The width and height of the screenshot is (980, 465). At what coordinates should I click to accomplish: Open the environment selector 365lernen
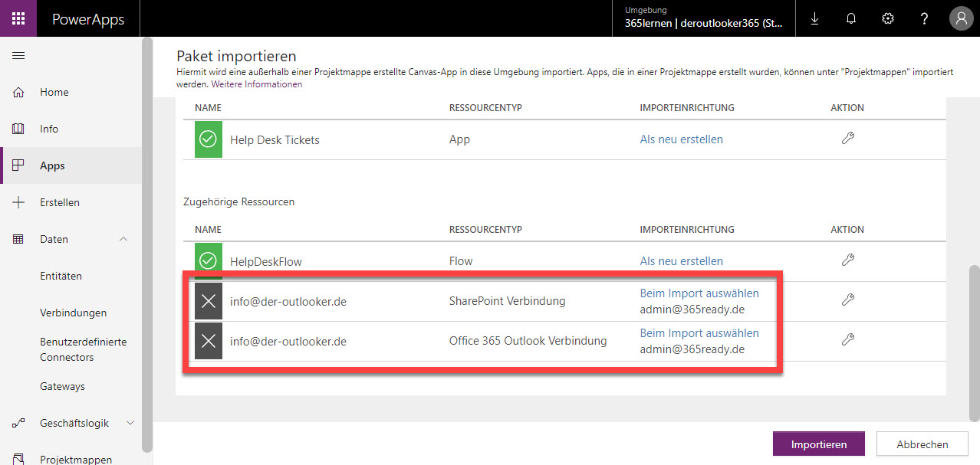(x=704, y=18)
